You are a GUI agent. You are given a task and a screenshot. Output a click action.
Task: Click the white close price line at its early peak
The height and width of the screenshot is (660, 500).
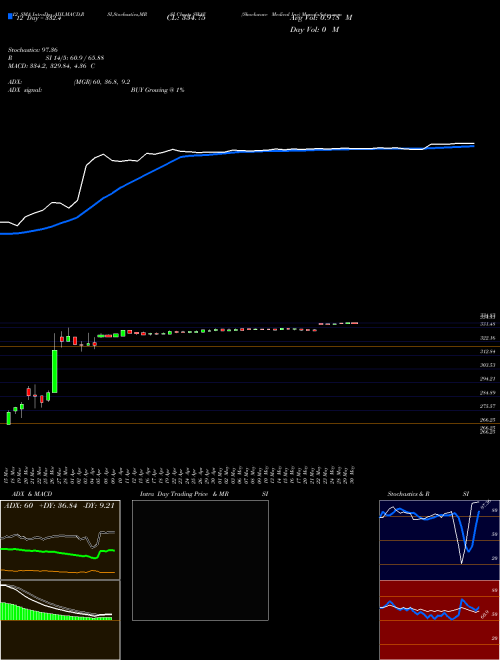click(x=102, y=154)
